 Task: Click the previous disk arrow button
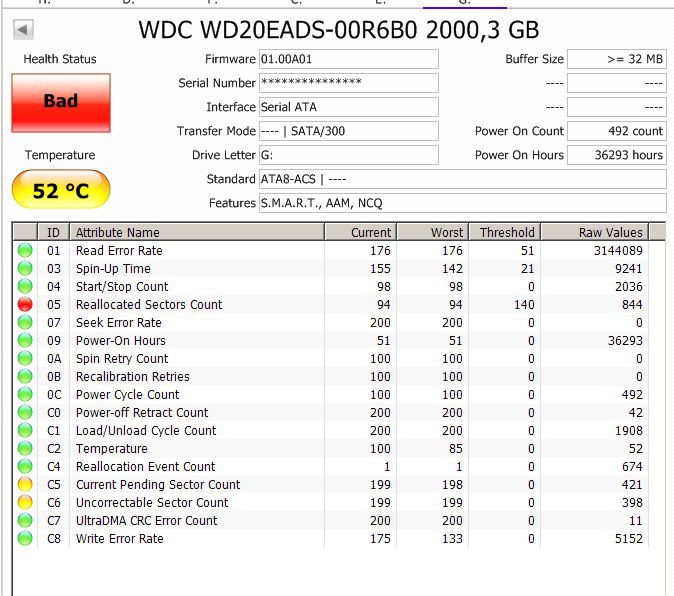tap(23, 30)
